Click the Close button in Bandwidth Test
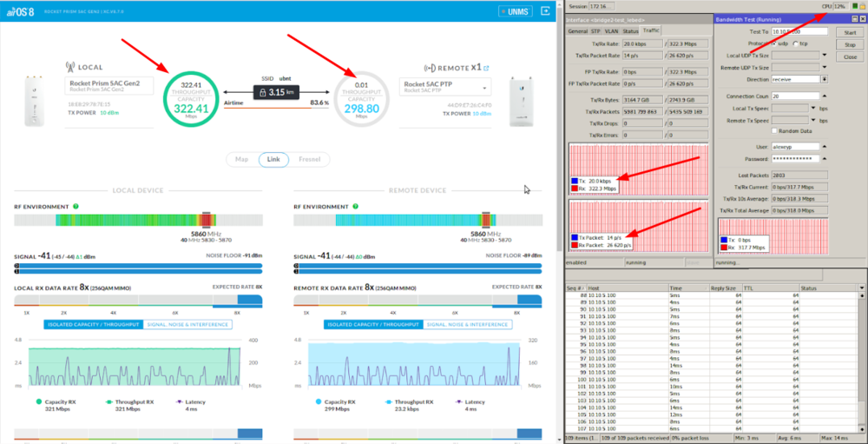Image resolution: width=868 pixels, height=444 pixels. pyautogui.click(x=850, y=57)
